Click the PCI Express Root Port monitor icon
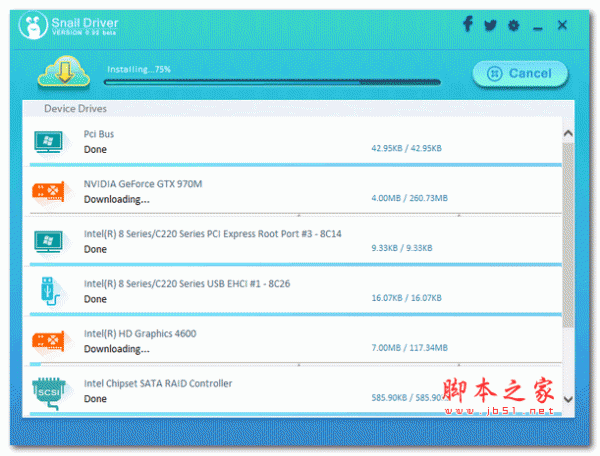 point(48,242)
